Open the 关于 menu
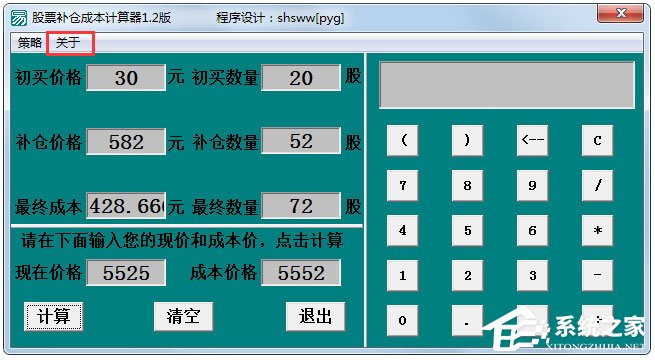 (x=68, y=43)
